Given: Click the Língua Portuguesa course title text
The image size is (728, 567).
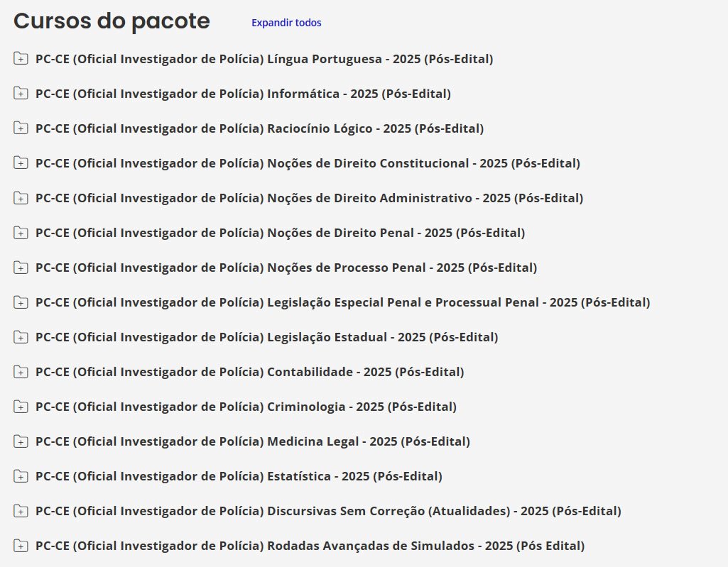Looking at the screenshot, I should (264, 59).
